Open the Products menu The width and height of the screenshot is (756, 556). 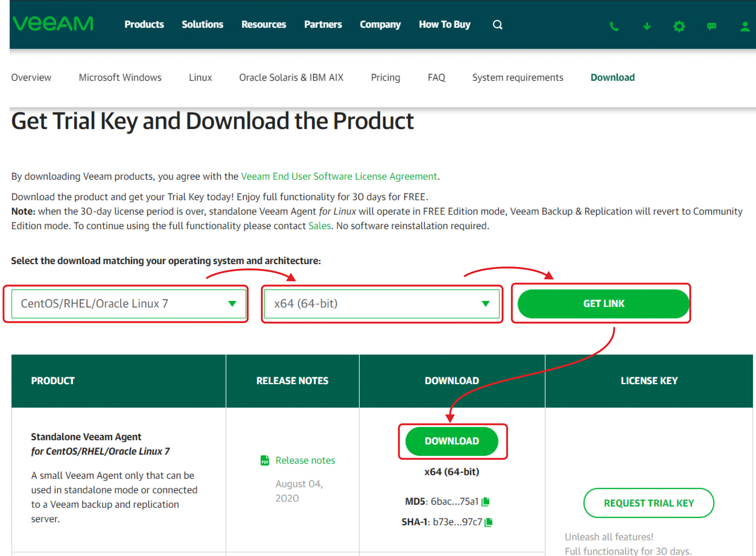click(144, 25)
